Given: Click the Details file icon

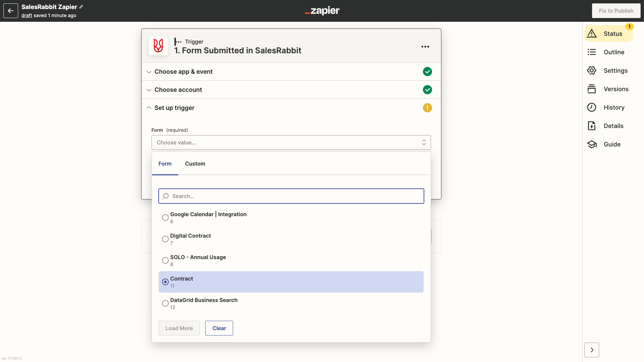Looking at the screenshot, I should point(592,126).
